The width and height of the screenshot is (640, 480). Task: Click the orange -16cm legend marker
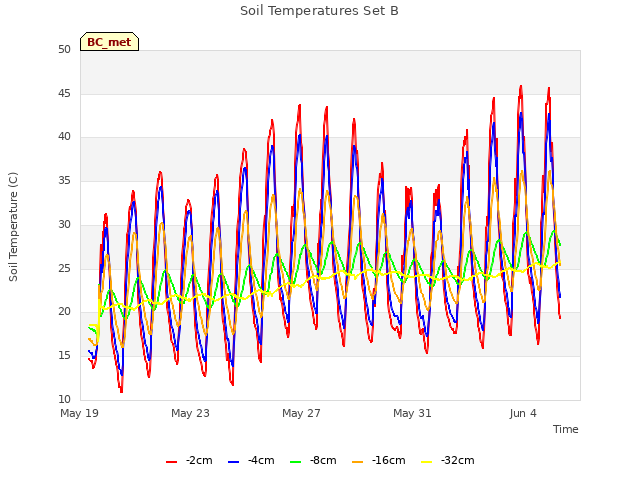coord(358,462)
